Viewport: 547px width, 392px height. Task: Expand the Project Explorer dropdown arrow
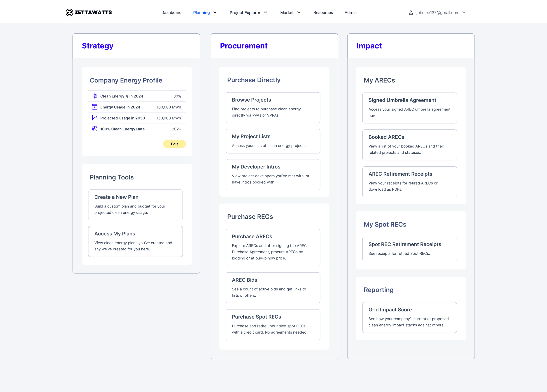266,12
